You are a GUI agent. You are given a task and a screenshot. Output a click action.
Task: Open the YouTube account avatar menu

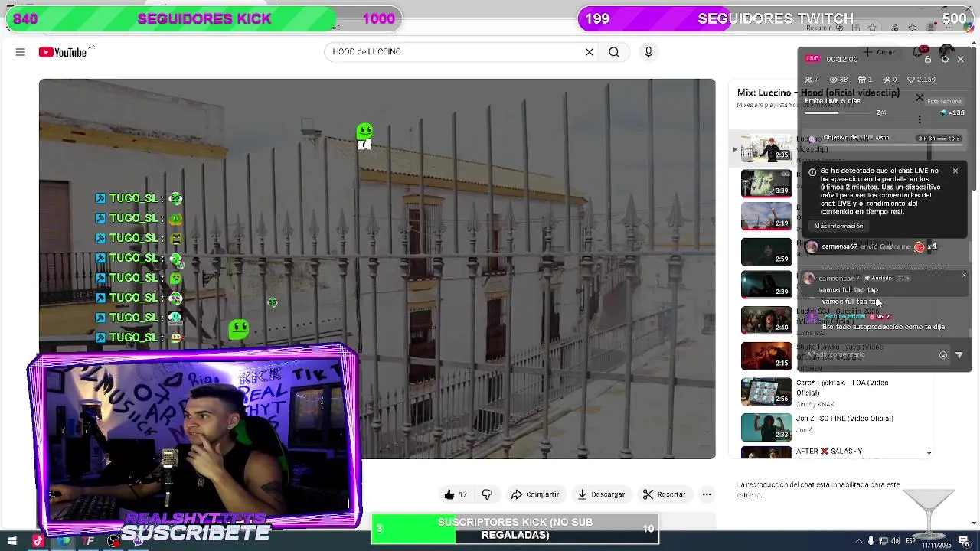click(x=947, y=52)
